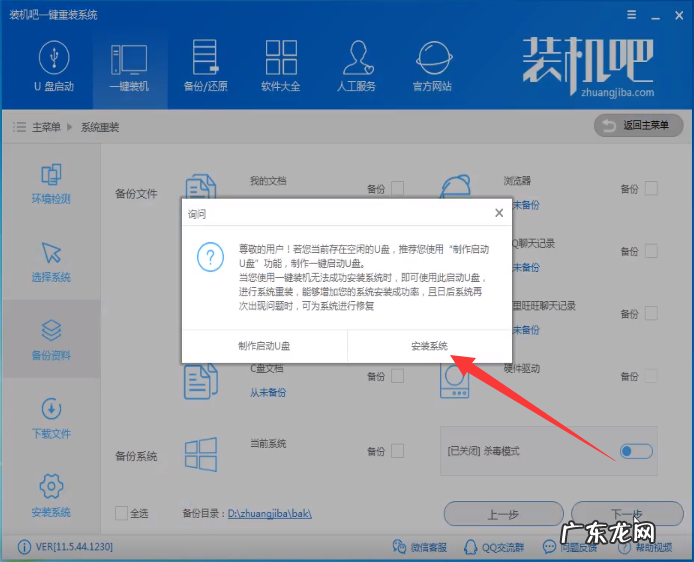Check 备份 for 硬件驱动
This screenshot has width=694, height=562.
point(651,376)
